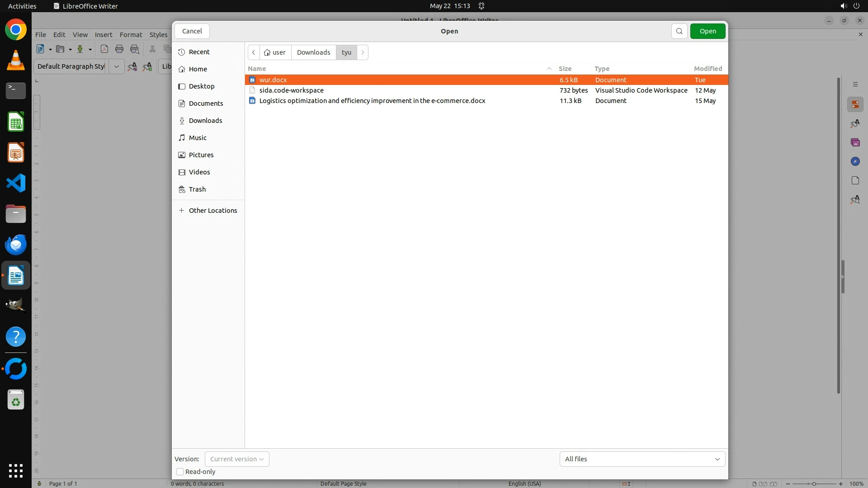The image size is (868, 488).
Task: Click the zoom slider in status bar
Action: pyautogui.click(x=814, y=484)
